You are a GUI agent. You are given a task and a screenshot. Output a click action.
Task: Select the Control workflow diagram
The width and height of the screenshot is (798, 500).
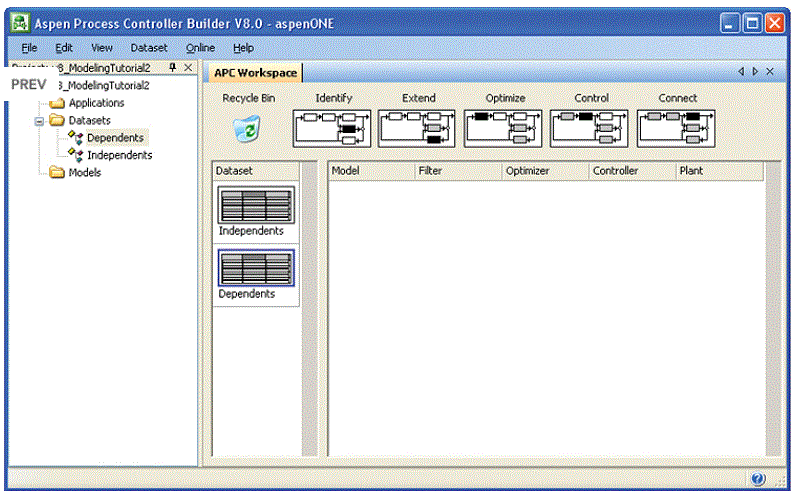click(x=589, y=129)
